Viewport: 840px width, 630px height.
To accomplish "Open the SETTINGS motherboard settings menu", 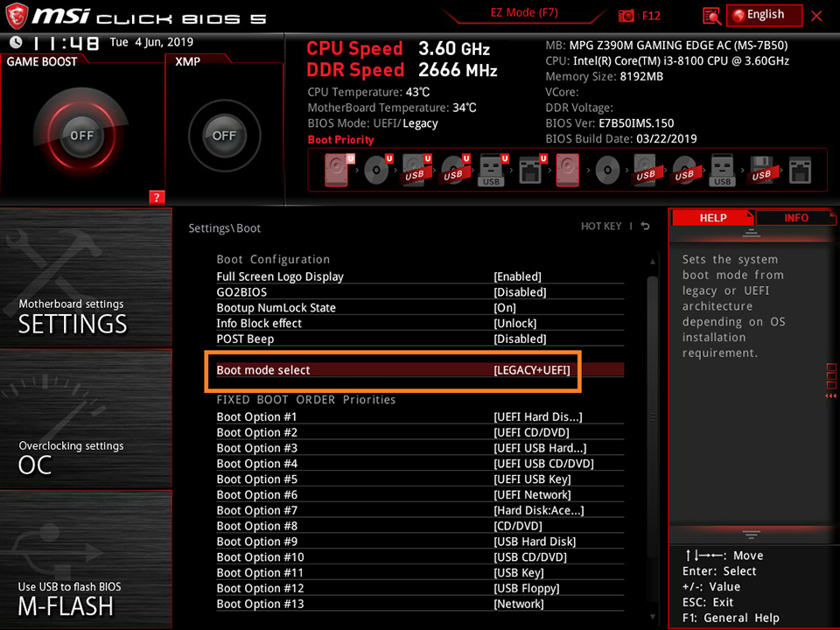I will (86, 278).
